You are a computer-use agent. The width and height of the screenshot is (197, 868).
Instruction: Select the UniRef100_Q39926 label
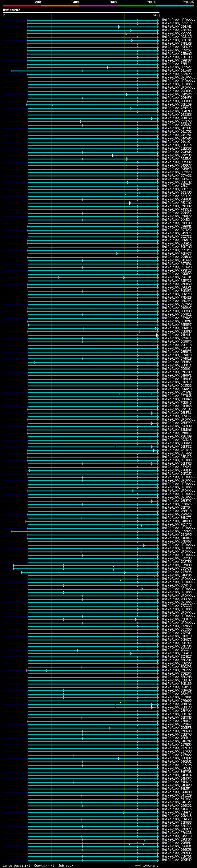point(177,531)
